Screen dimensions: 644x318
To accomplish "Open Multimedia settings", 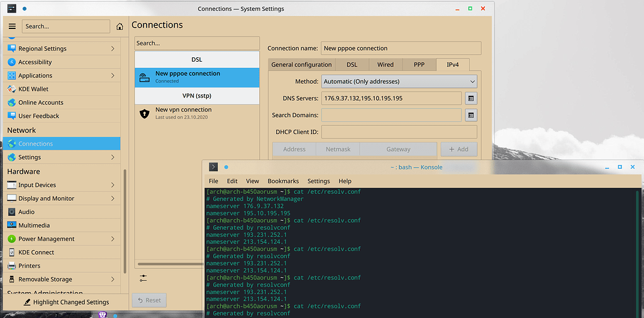I will [x=62, y=225].
